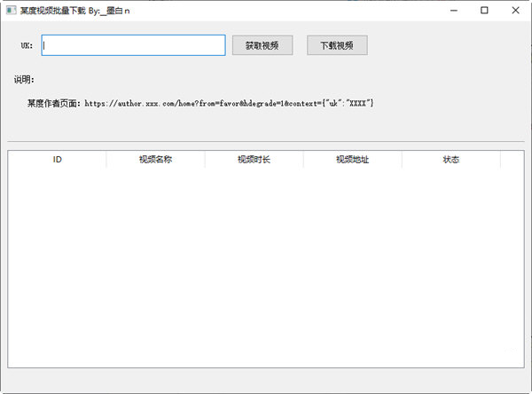Maximize the video downloader window

pyautogui.click(x=484, y=11)
